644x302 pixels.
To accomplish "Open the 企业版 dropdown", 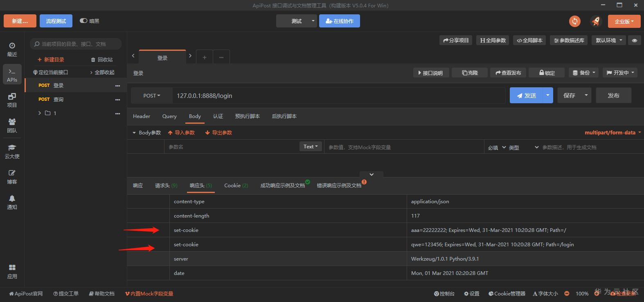I will pyautogui.click(x=624, y=21).
